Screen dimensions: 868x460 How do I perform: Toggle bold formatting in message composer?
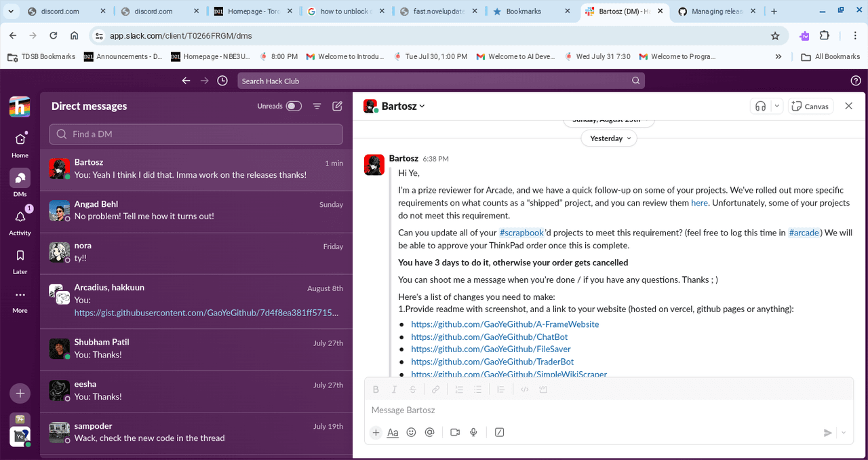(x=376, y=389)
